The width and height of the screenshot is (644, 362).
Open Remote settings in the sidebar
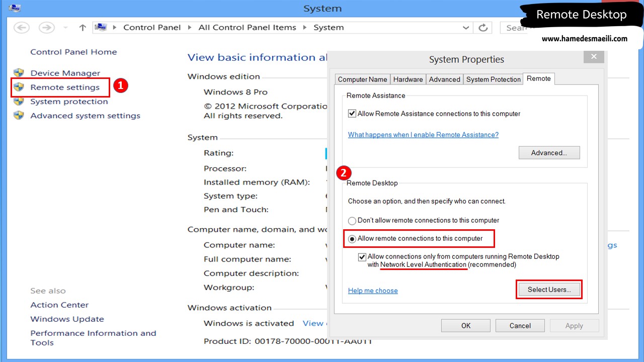click(65, 87)
